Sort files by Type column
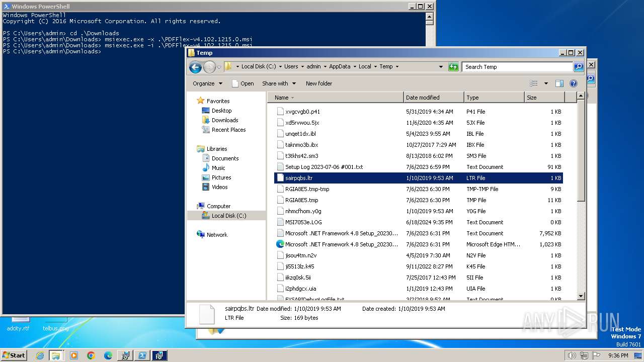Viewport: 644px width, 362px height. tap(494, 98)
